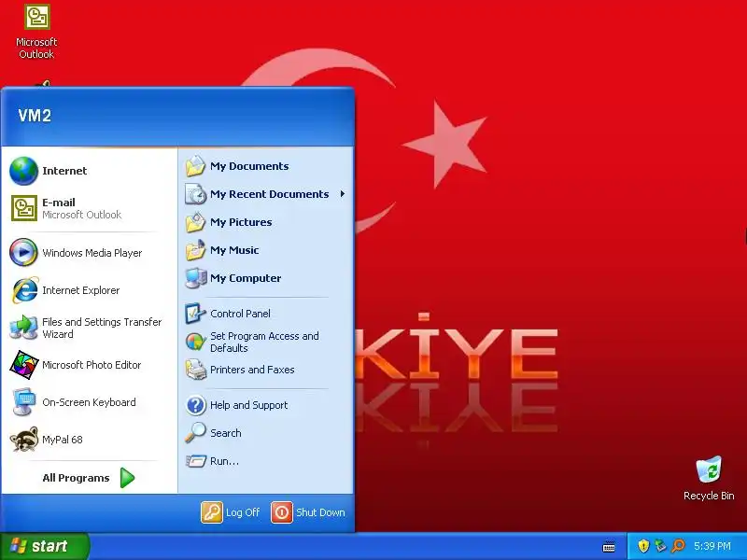Click the On-Screen Keyboard label
This screenshot has width=747, height=560.
click(x=89, y=402)
